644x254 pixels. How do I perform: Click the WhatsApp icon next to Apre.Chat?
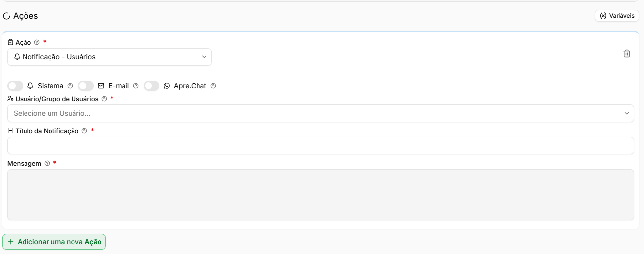[x=167, y=86]
